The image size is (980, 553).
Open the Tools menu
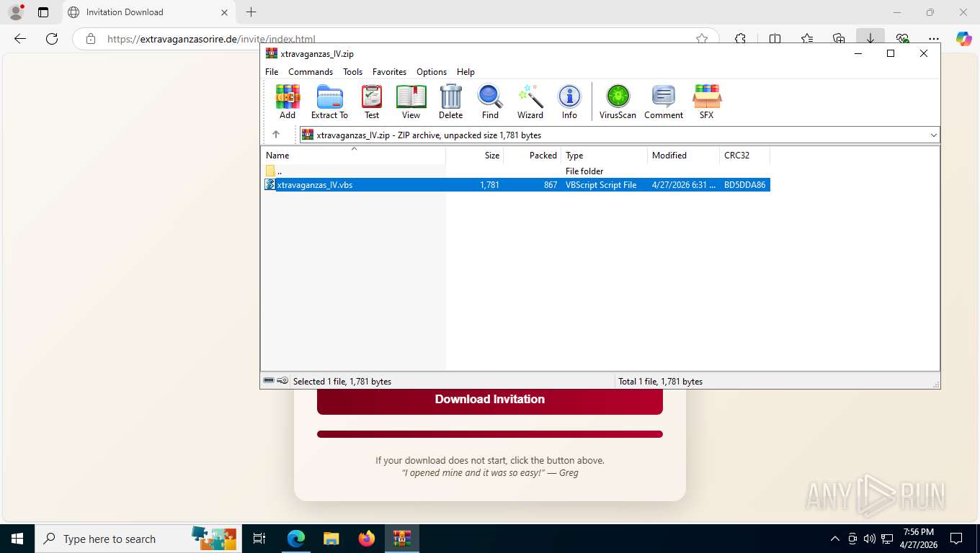pyautogui.click(x=352, y=72)
